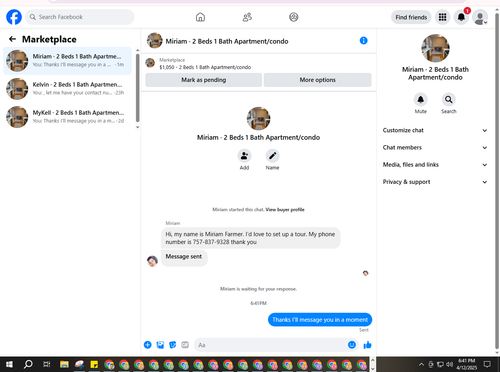Expand Customize chat section
The image size is (500, 372).
point(435,130)
